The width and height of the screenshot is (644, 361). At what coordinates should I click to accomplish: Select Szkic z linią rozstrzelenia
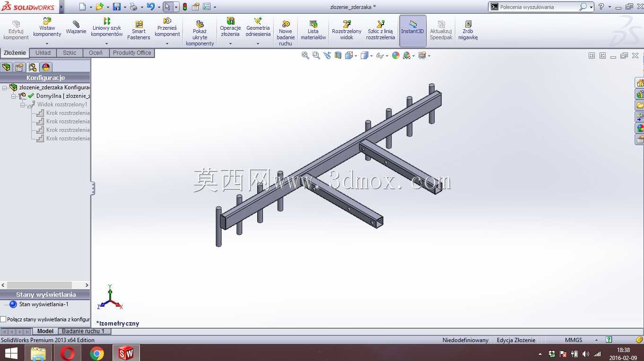[x=380, y=30]
